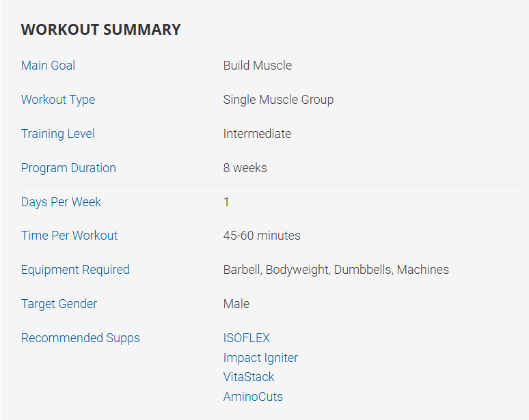Click the Single Muscle Group text
This screenshot has height=420, width=529.
tap(278, 100)
